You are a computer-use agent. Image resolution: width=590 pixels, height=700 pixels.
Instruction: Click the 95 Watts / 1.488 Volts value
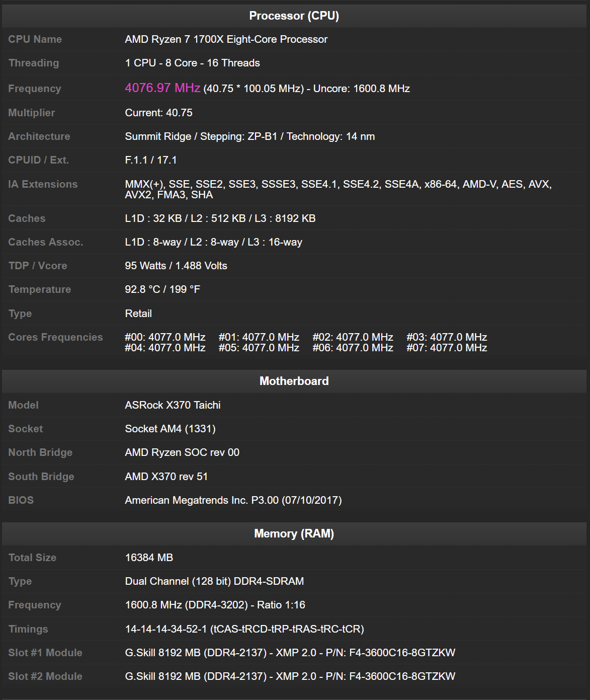click(176, 266)
